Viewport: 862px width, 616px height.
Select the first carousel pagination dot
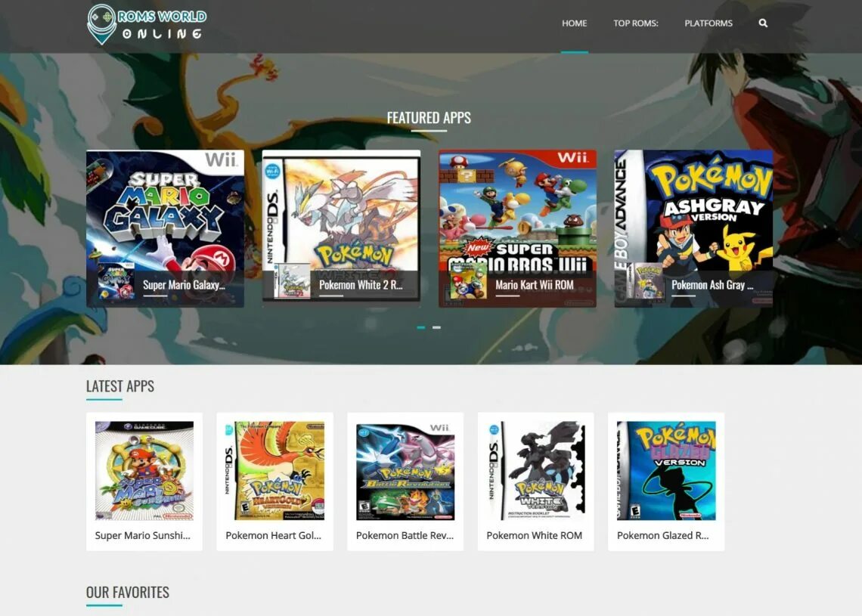pyautogui.click(x=423, y=327)
